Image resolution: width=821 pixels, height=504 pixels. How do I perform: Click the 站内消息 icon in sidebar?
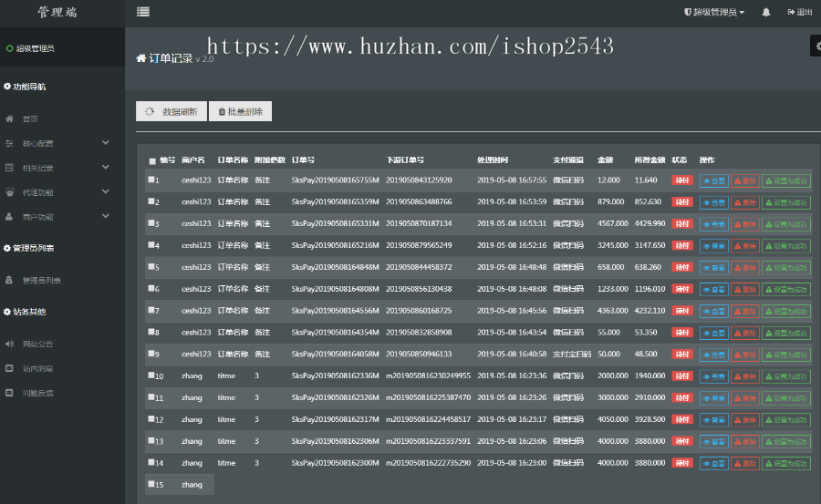coord(10,369)
